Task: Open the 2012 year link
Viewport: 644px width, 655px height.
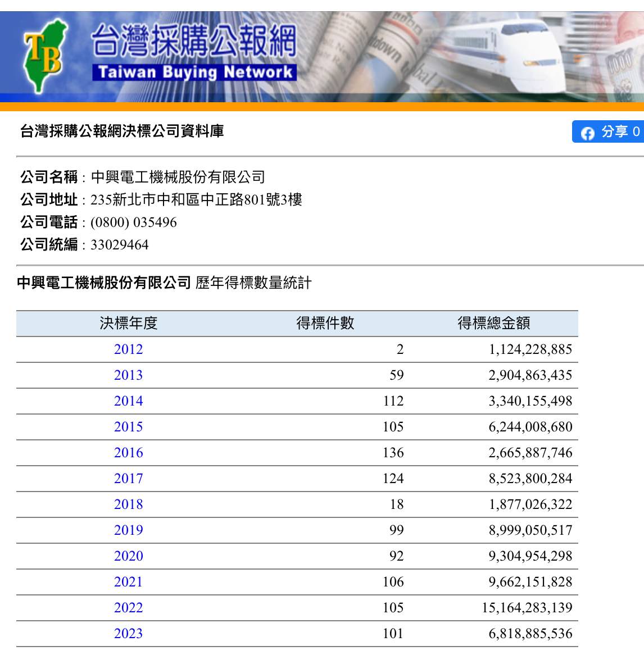Action: (128, 349)
